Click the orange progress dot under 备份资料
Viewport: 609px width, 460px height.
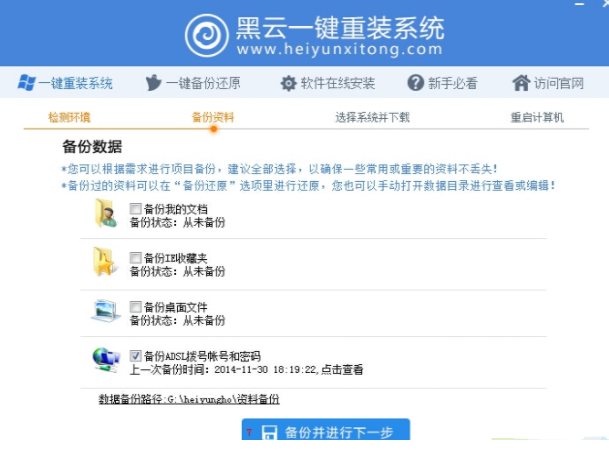coord(213,129)
